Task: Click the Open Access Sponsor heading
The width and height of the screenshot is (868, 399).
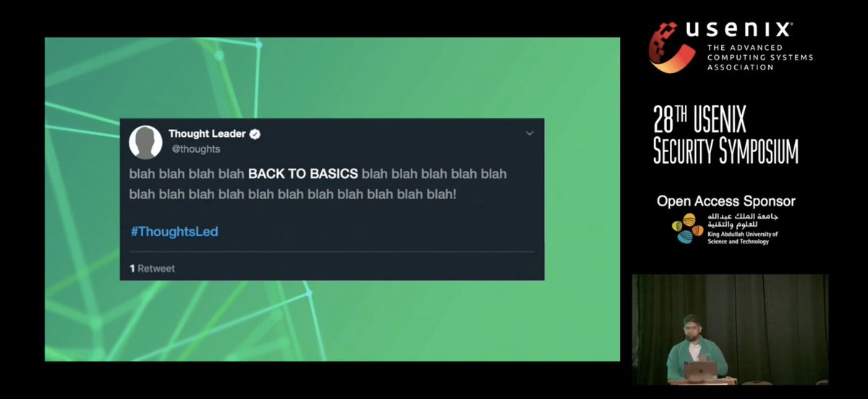Action: (x=726, y=201)
